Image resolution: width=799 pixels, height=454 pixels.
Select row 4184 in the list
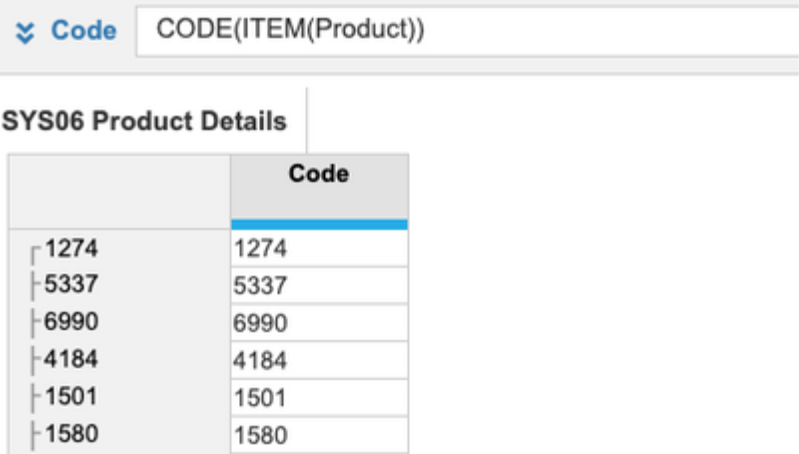point(120,360)
